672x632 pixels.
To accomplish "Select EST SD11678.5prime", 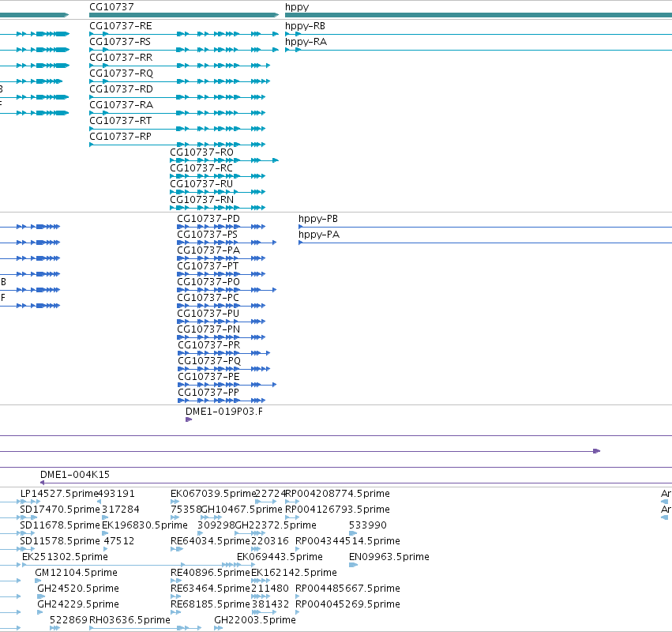I will tap(60, 525).
